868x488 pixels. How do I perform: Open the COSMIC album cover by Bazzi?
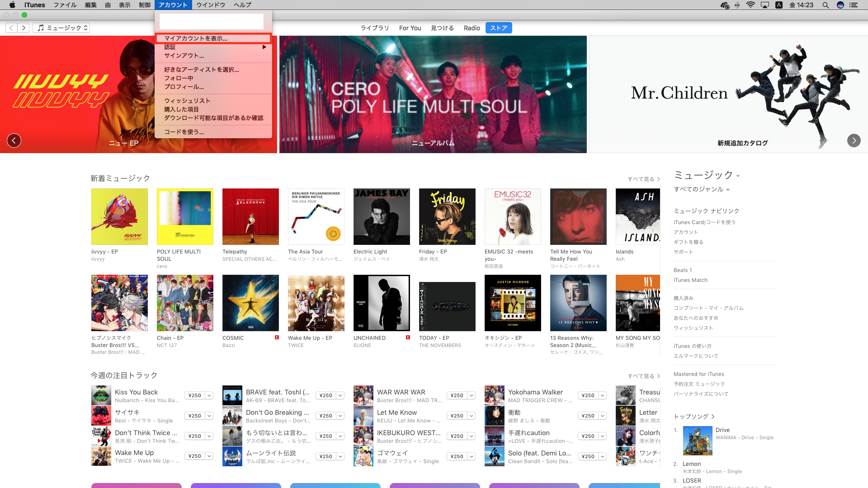pyautogui.click(x=250, y=303)
